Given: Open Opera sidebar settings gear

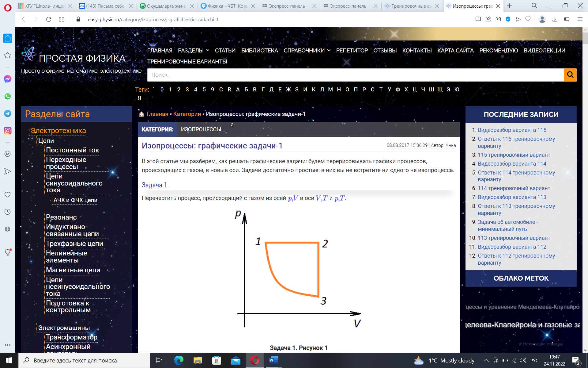Looking at the screenshot, I should point(8,229).
